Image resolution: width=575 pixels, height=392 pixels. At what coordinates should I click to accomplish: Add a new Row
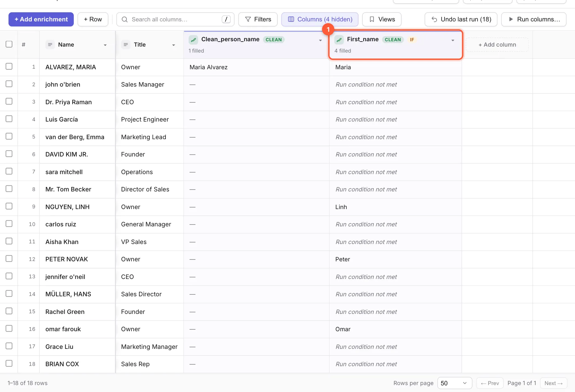pos(93,19)
